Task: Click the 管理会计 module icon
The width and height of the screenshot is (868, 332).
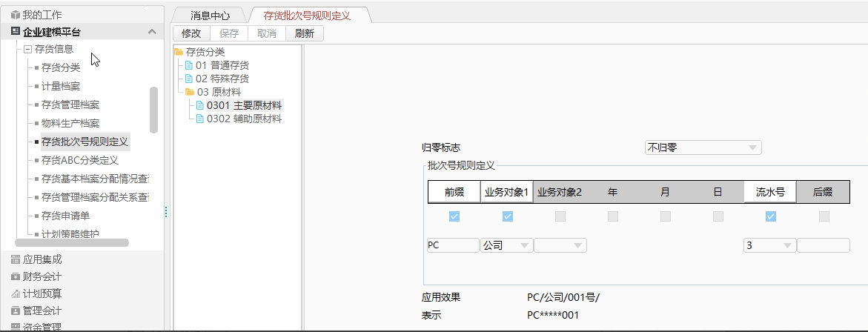Action: 16,311
